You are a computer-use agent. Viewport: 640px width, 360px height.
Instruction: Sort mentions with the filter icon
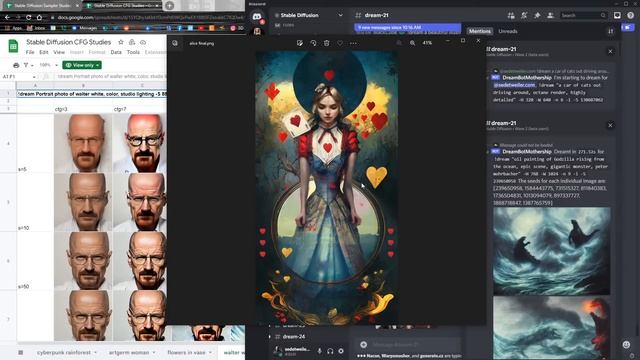coord(611,31)
